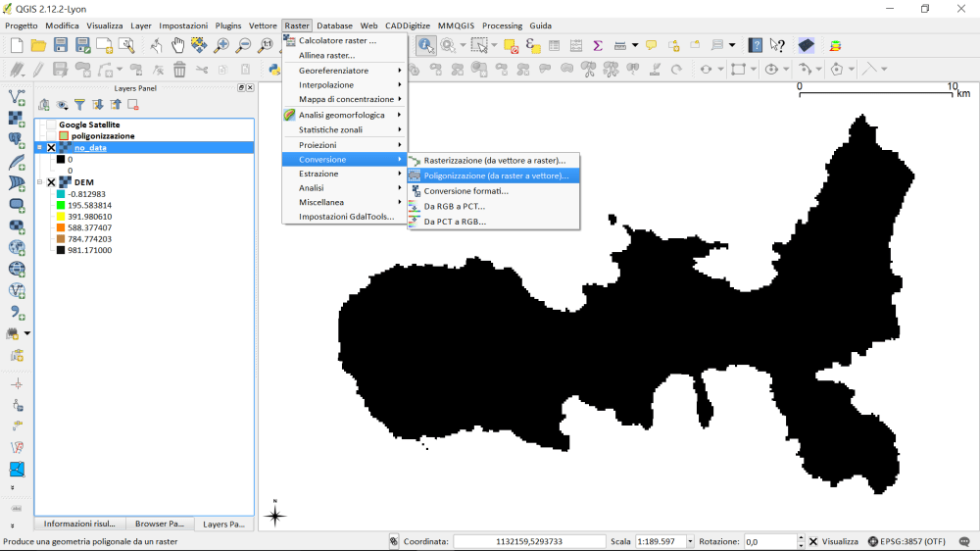Check the Visualizza render checkbox in status bar
This screenshot has width=980, height=551.
[x=813, y=541]
